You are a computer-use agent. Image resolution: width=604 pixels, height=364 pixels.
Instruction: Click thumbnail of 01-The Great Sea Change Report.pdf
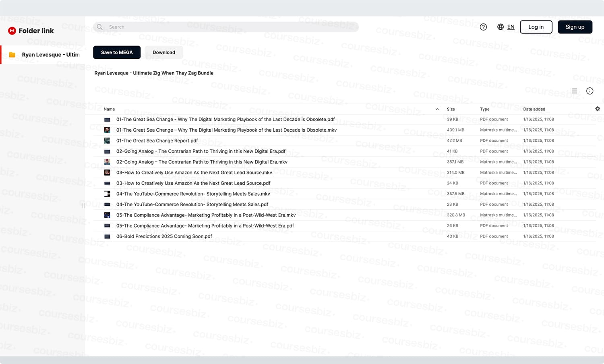pos(107,141)
